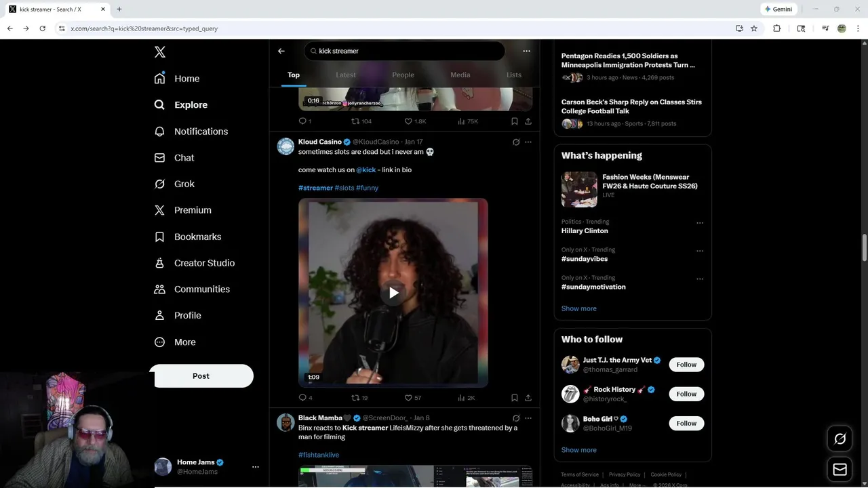Open #sundayvibes trend options

[700, 251]
